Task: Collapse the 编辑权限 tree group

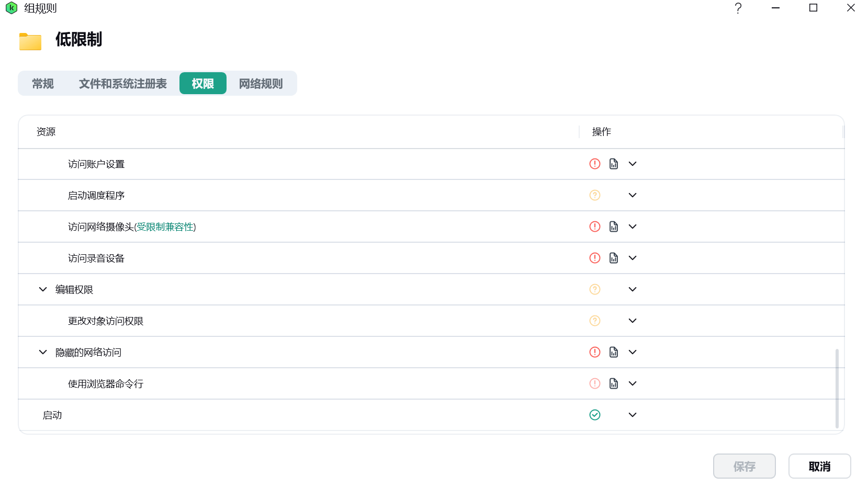Action: tap(43, 289)
